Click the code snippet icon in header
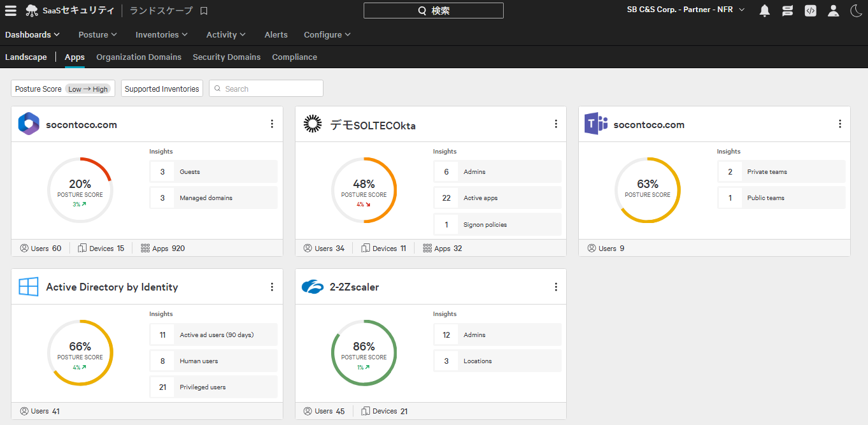This screenshot has height=425, width=868. tap(810, 10)
